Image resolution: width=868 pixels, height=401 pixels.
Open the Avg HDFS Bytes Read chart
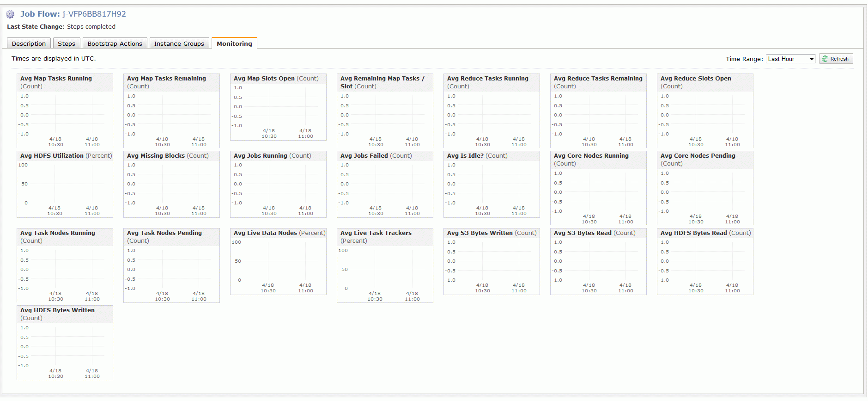pyautogui.click(x=705, y=261)
